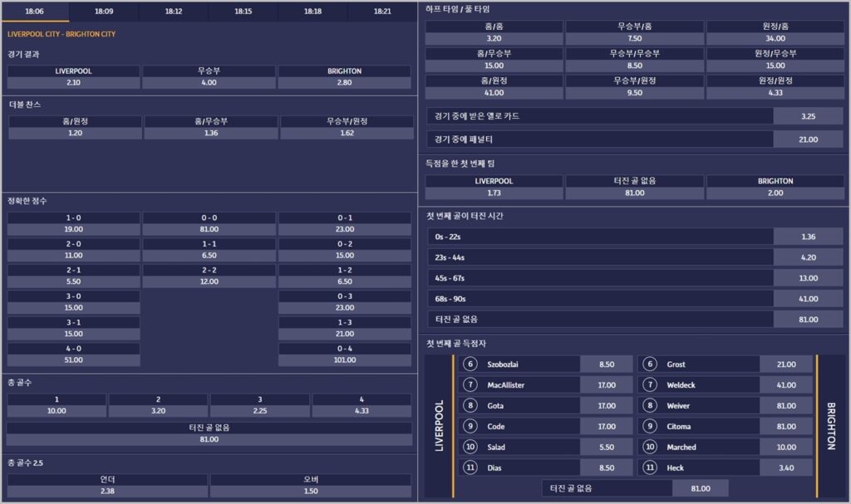Click the number 11 jersey badge beside Dias
Screen dimensions: 851x504
pyautogui.click(x=470, y=467)
